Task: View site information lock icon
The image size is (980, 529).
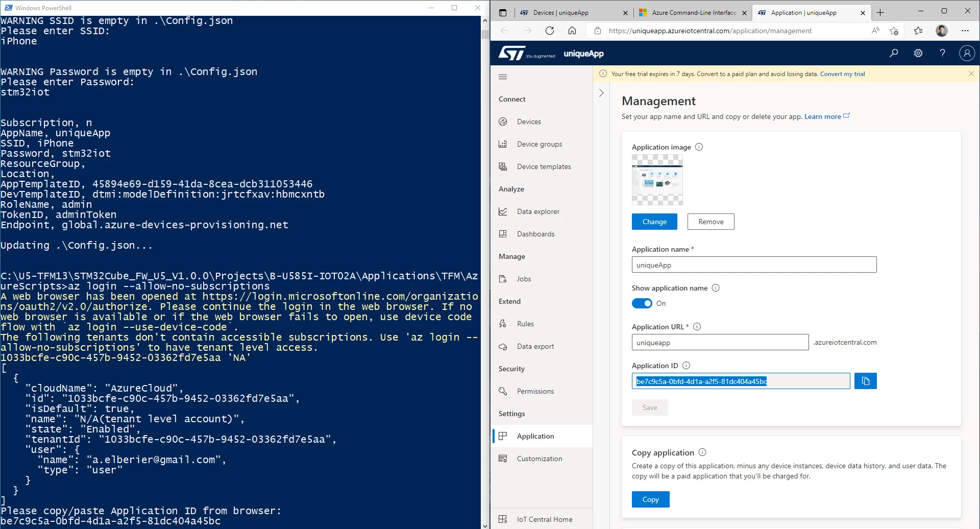Action: [598, 31]
